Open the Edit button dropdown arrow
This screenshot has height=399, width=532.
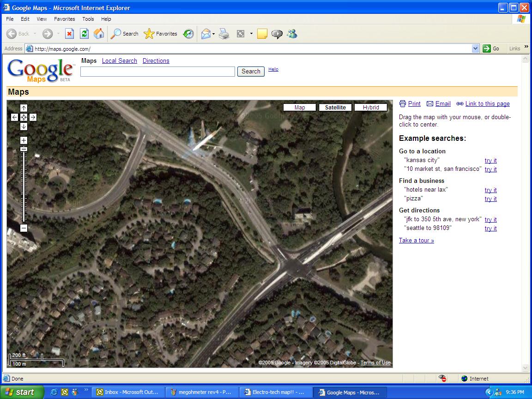click(x=251, y=34)
